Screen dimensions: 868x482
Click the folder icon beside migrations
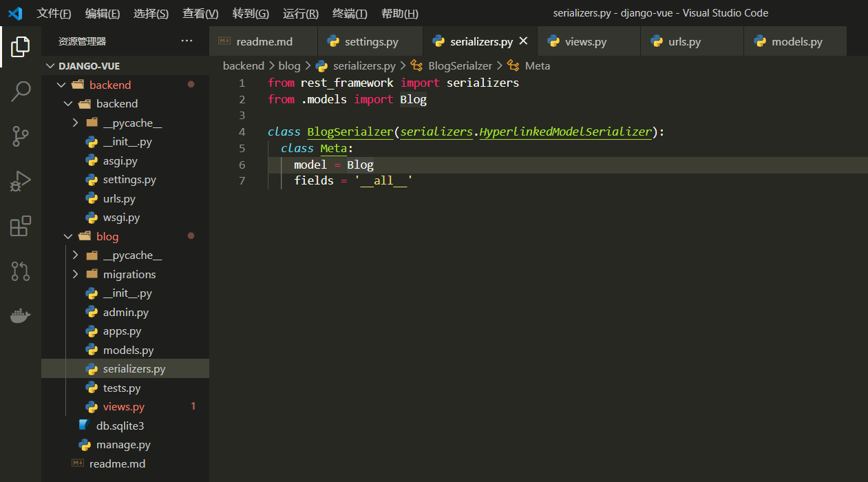pos(92,274)
